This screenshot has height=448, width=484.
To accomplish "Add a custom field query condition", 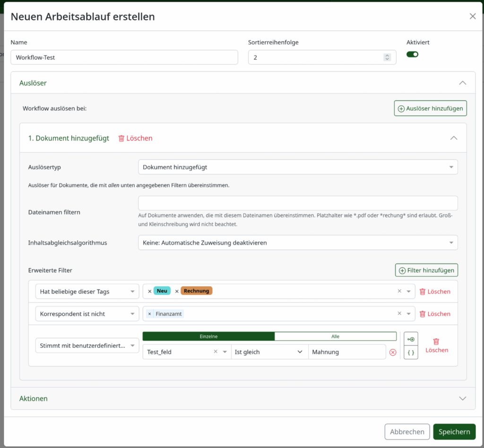I will pyautogui.click(x=411, y=339).
